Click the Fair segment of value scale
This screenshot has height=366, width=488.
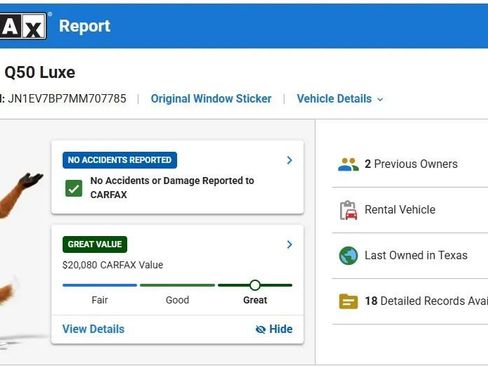click(x=100, y=285)
